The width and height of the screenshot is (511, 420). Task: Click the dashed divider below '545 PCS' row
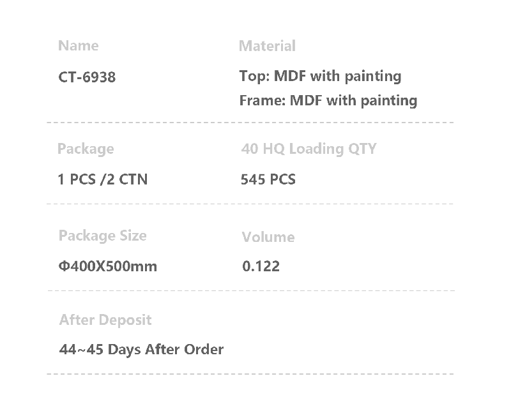[x=250, y=204]
